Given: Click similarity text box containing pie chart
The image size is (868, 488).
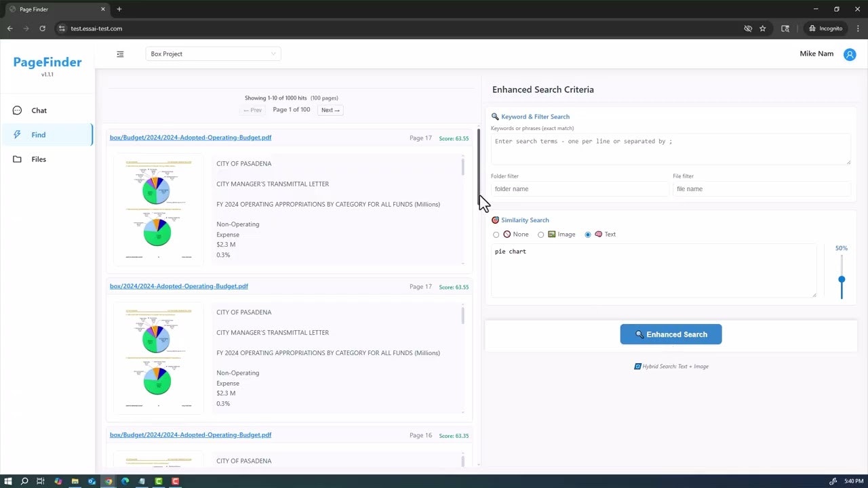Looking at the screenshot, I should pyautogui.click(x=654, y=270).
